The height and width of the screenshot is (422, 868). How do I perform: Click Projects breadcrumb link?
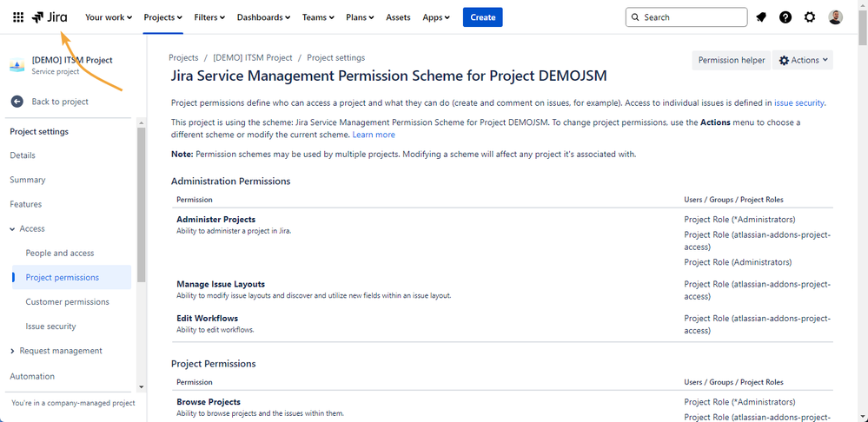pos(183,57)
